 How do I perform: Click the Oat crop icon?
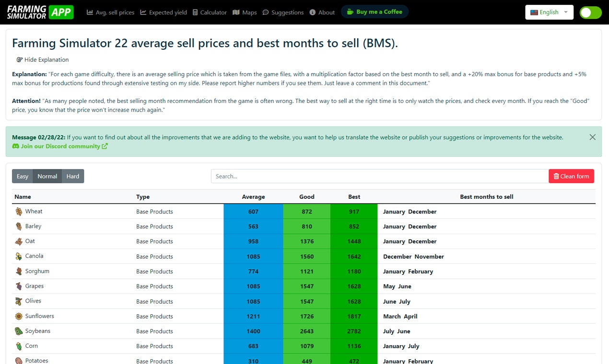(x=19, y=241)
